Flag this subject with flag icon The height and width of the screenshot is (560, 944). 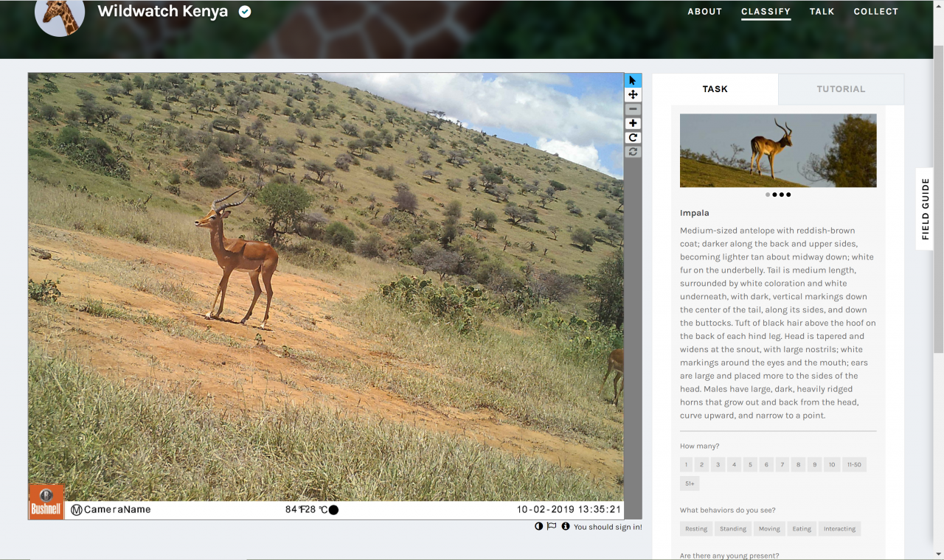point(552,526)
